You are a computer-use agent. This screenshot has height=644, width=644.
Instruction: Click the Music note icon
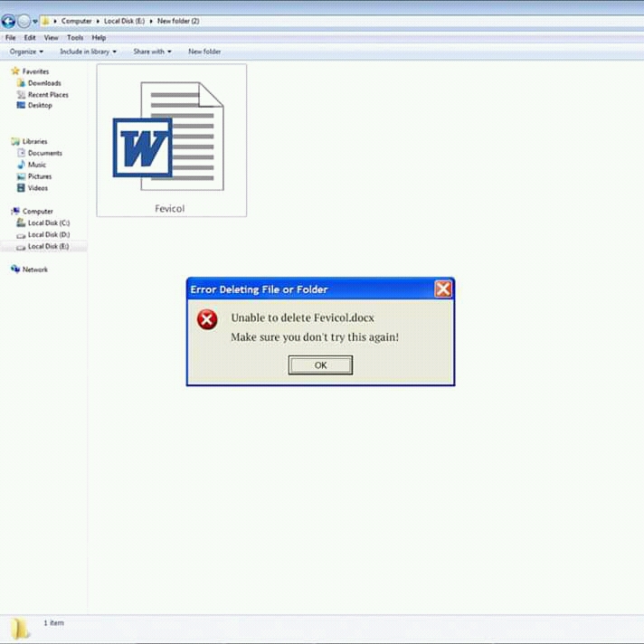click(x=21, y=165)
